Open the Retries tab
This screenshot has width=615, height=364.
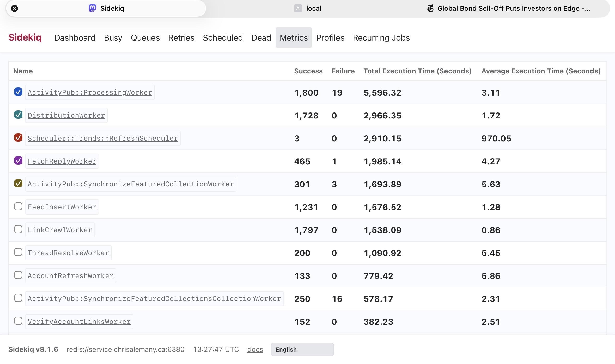[181, 38]
